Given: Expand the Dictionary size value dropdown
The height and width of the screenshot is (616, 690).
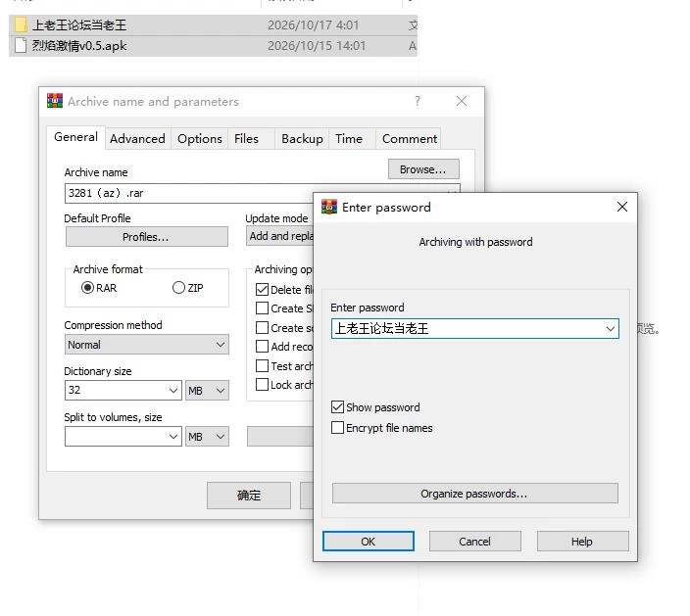Looking at the screenshot, I should [173, 391].
